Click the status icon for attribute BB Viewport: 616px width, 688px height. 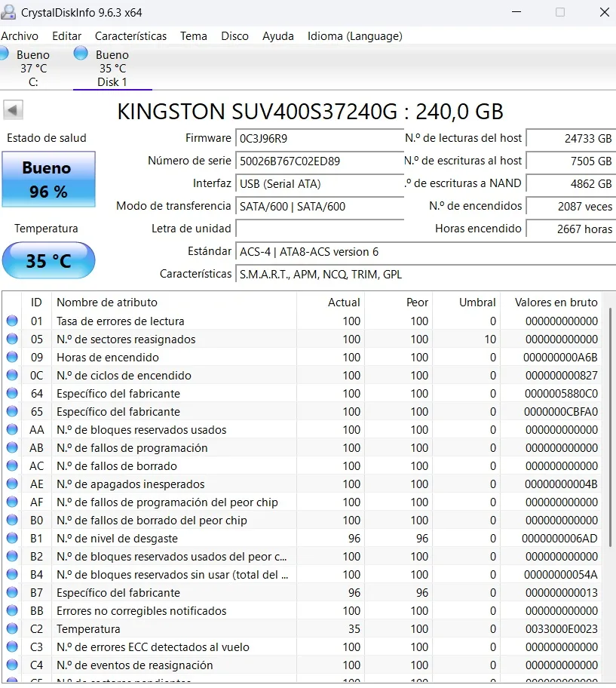[x=12, y=610]
